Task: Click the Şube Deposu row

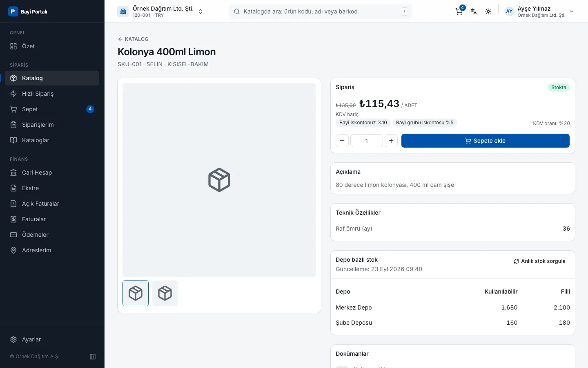Action: (453, 323)
